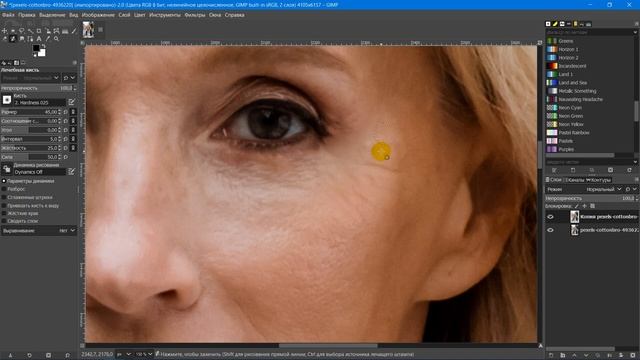Viewport: 640px width, 360px height.
Task: Select the Text tool (A icon)
Action: (39, 39)
